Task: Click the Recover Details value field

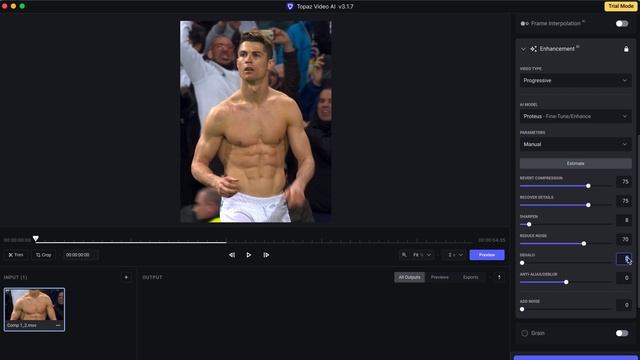Action: pyautogui.click(x=624, y=201)
